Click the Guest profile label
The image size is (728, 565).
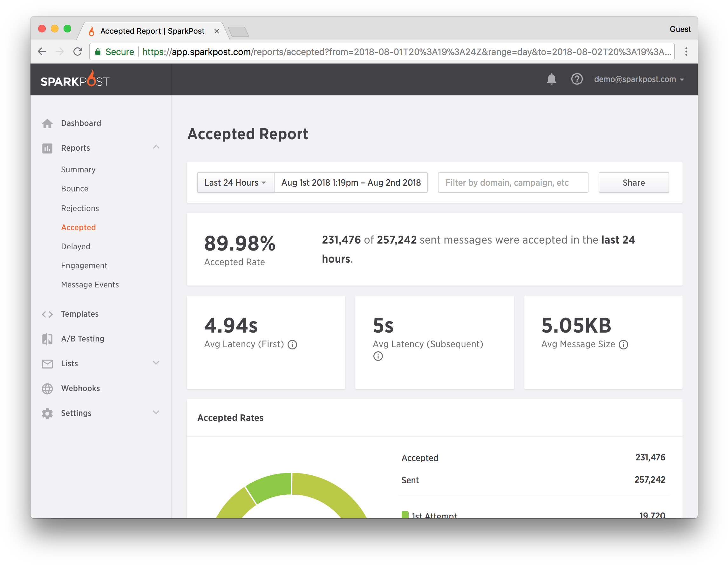pos(680,29)
